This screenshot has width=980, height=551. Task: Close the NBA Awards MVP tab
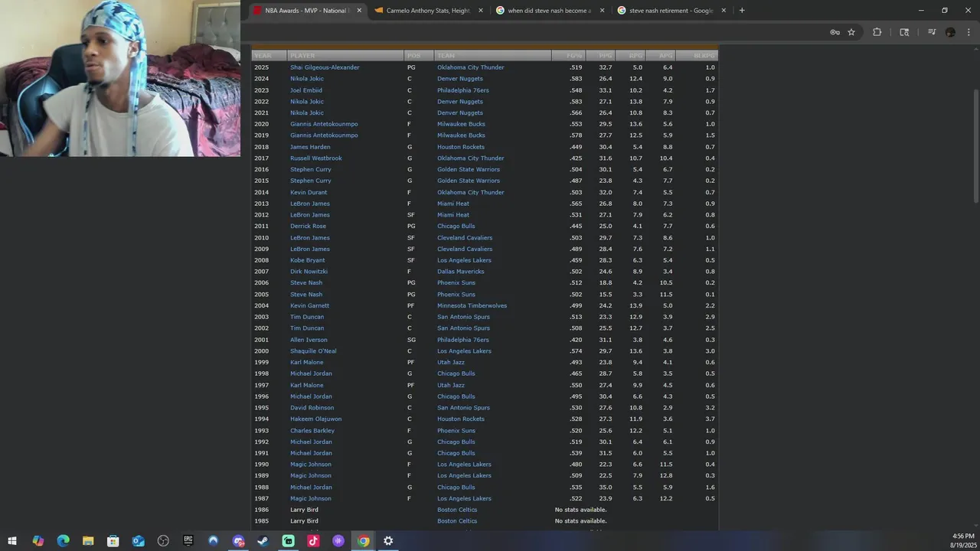coord(359,11)
